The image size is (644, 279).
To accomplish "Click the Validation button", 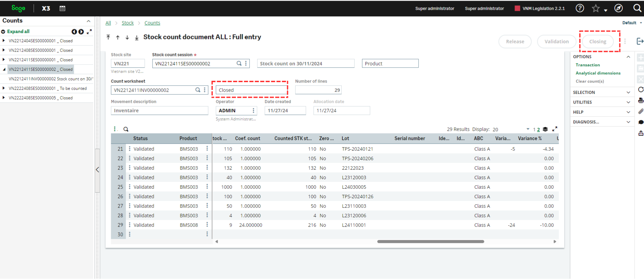I will point(557,41).
